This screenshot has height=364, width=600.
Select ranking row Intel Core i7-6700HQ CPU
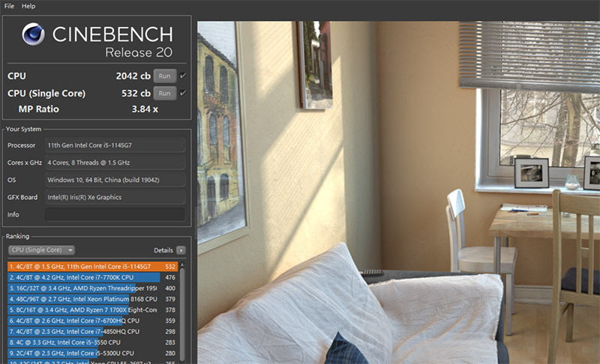pos(92,321)
